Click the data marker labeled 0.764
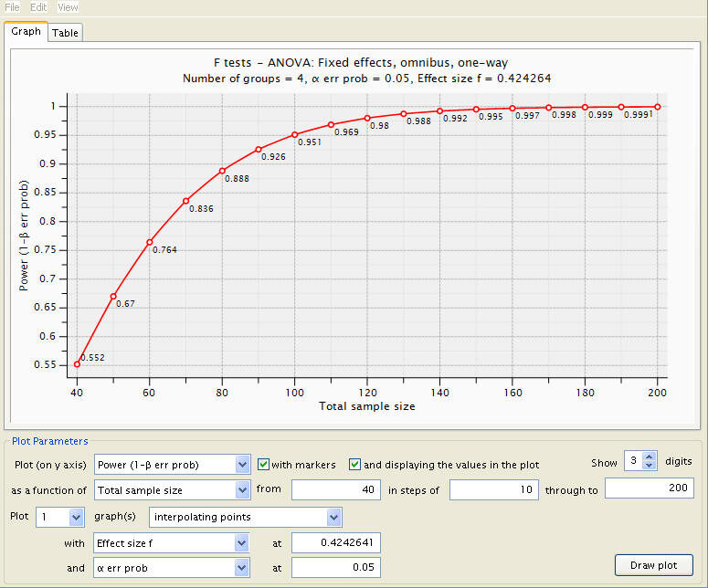708x588 pixels. tap(150, 242)
